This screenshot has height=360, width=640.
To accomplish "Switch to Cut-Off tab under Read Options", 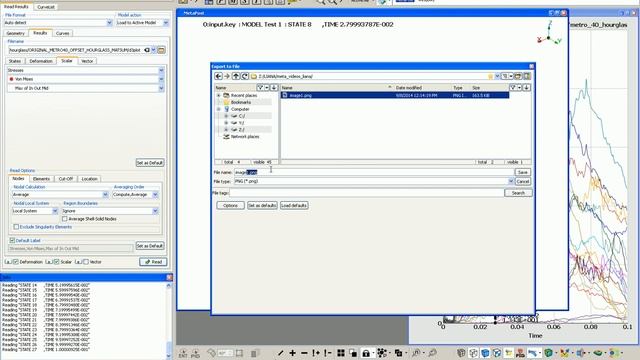I will 66,179.
